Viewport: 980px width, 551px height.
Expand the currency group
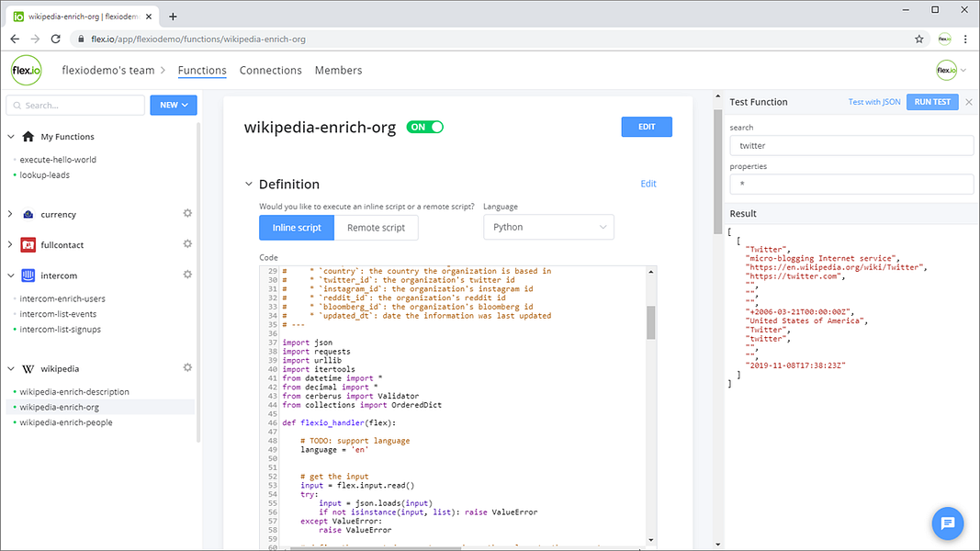11,214
